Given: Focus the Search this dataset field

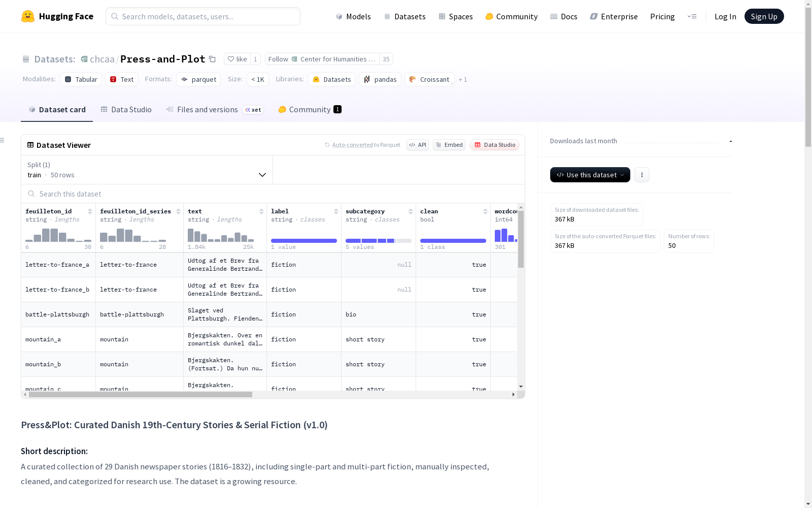Looking at the screenshot, I should tap(273, 194).
